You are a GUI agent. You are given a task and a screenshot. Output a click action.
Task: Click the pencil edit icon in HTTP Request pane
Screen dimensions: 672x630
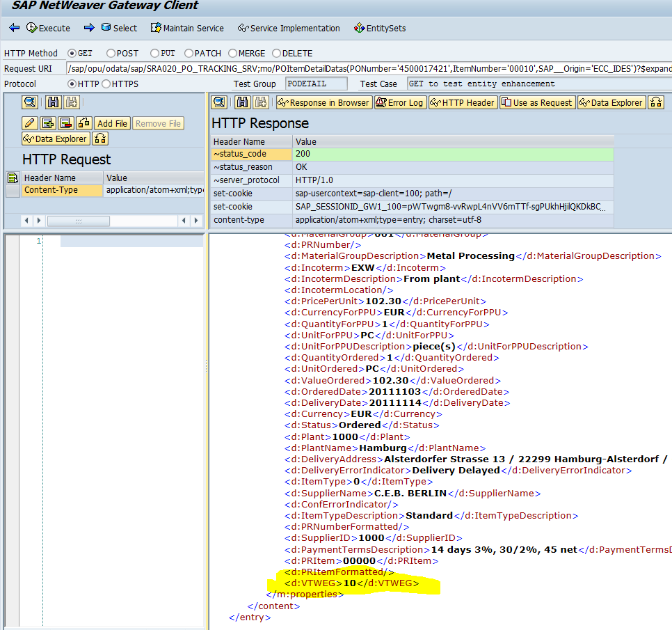click(30, 123)
